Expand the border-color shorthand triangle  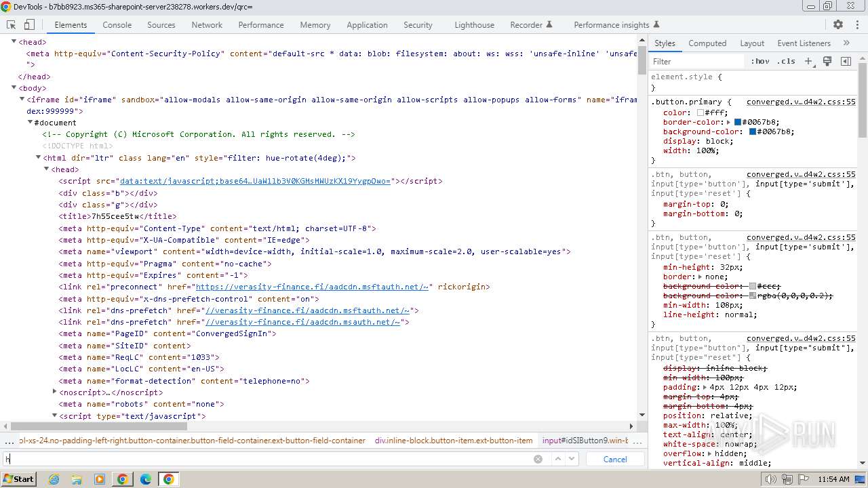[x=728, y=122]
